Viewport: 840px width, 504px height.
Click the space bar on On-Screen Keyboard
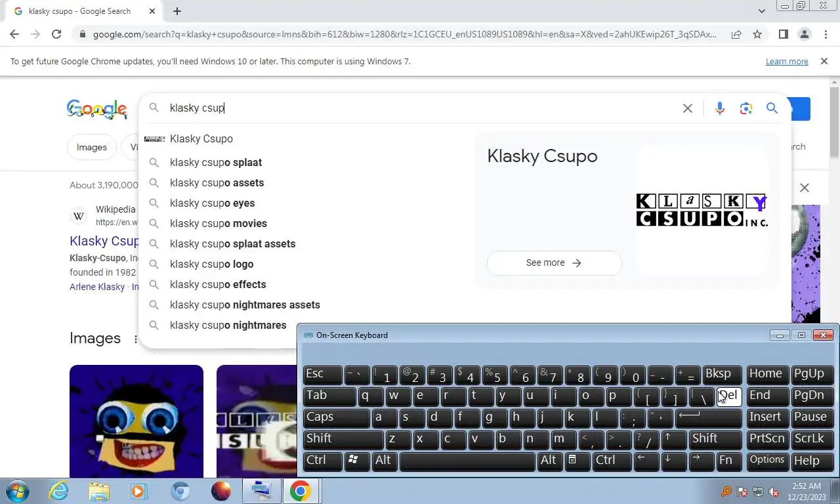pyautogui.click(x=467, y=461)
